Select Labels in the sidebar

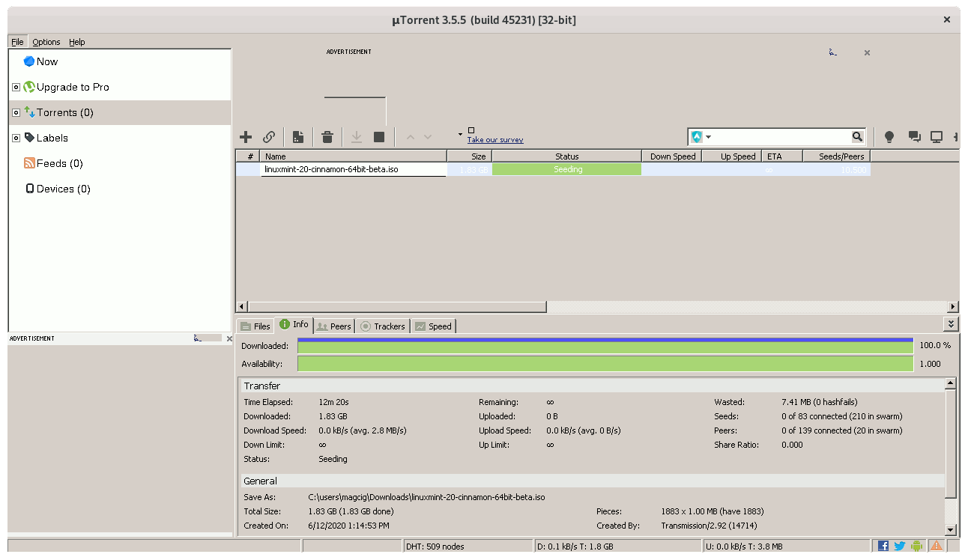pyautogui.click(x=52, y=138)
